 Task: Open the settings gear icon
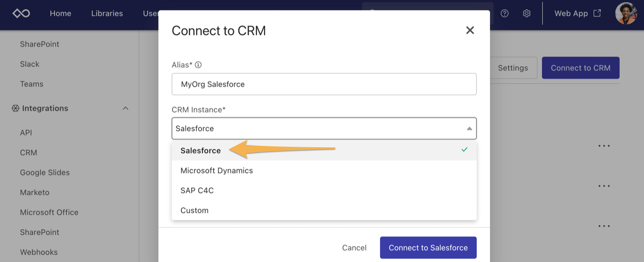527,13
